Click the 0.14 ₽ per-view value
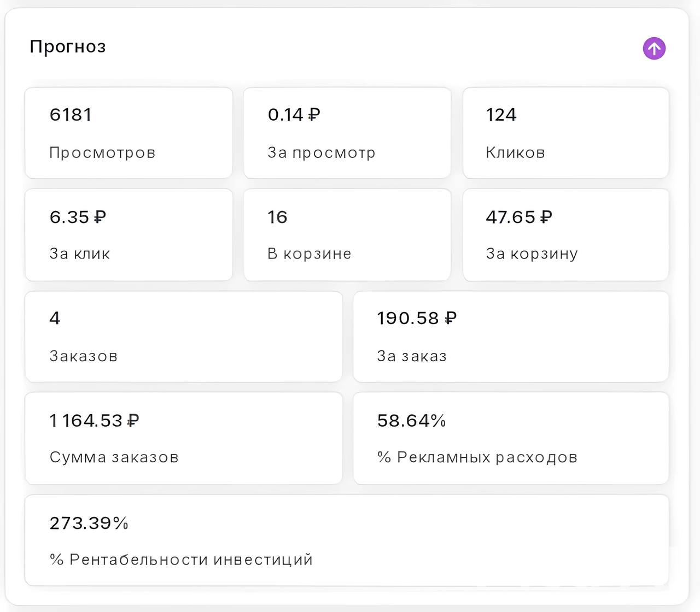Image resolution: width=700 pixels, height=612 pixels. point(294,115)
